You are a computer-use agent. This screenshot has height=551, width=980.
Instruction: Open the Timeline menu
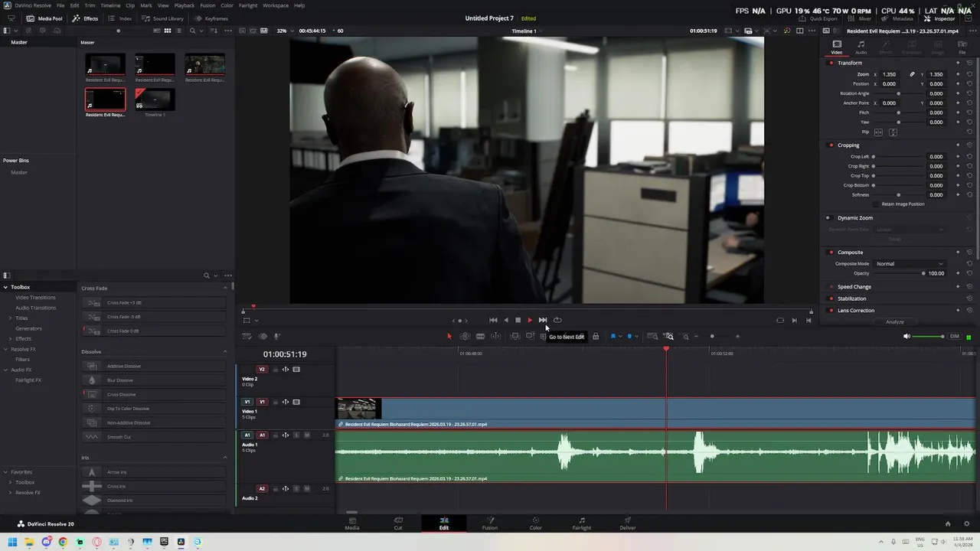110,5
